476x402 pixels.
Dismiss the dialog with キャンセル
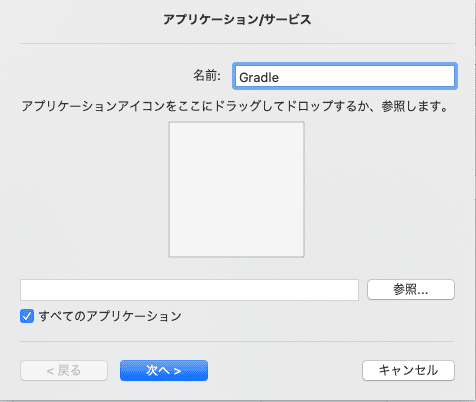point(408,370)
